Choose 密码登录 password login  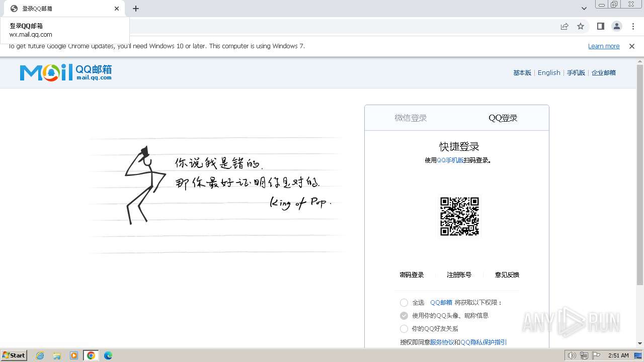click(x=412, y=275)
